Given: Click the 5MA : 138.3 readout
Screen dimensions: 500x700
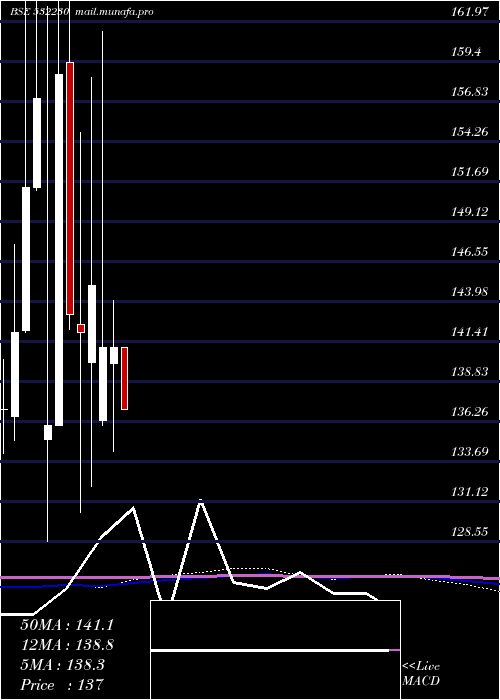Looking at the screenshot, I should (x=62, y=665).
